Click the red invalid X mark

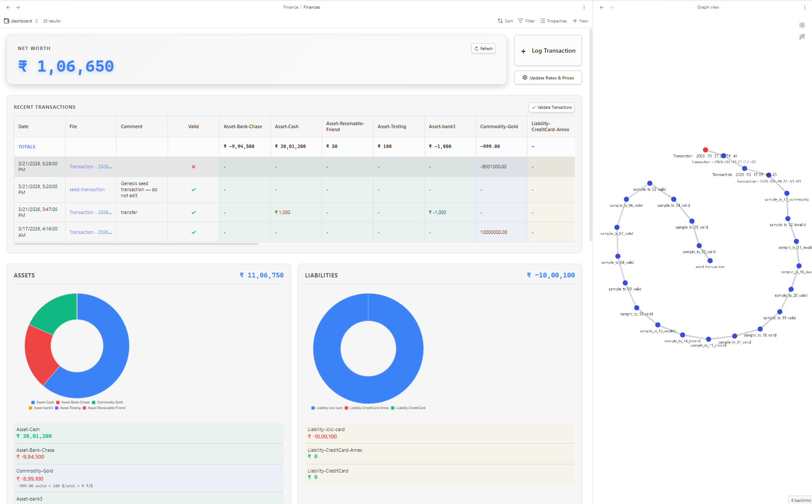(193, 167)
